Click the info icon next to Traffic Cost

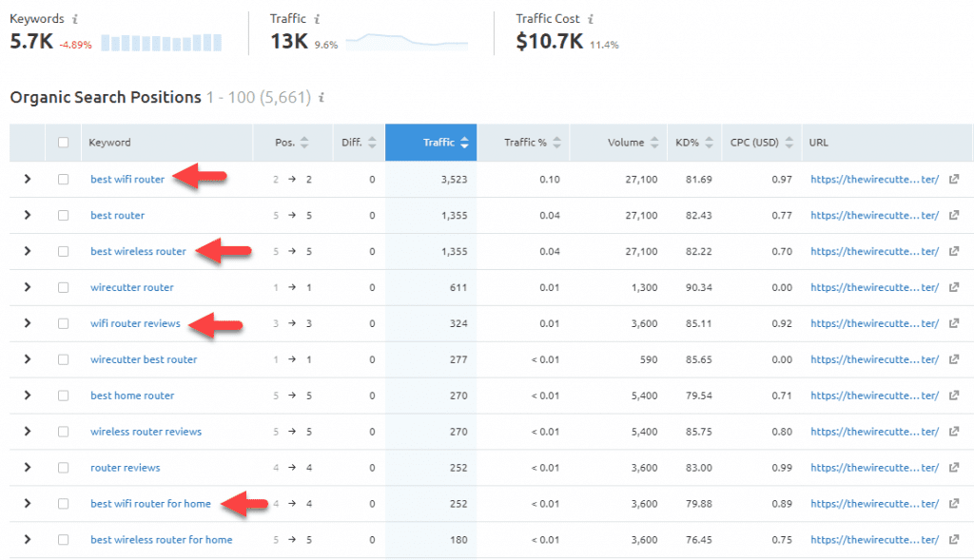click(592, 17)
